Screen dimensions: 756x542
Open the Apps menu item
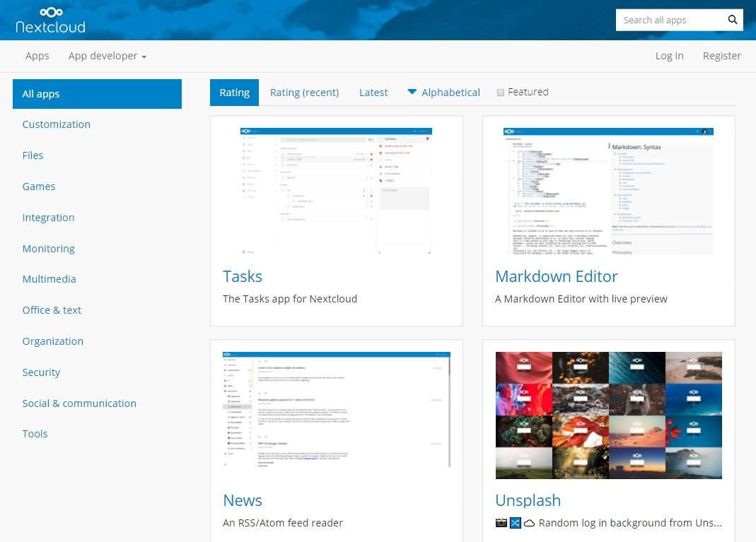[x=37, y=56]
